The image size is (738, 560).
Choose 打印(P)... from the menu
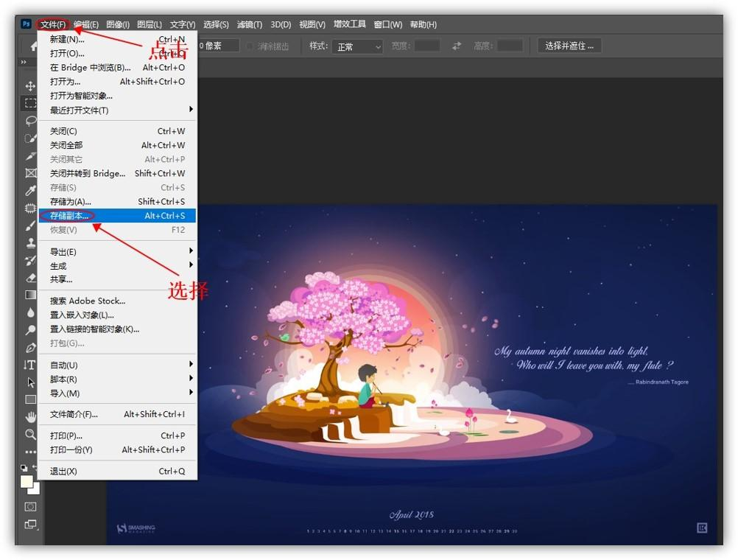point(117,435)
